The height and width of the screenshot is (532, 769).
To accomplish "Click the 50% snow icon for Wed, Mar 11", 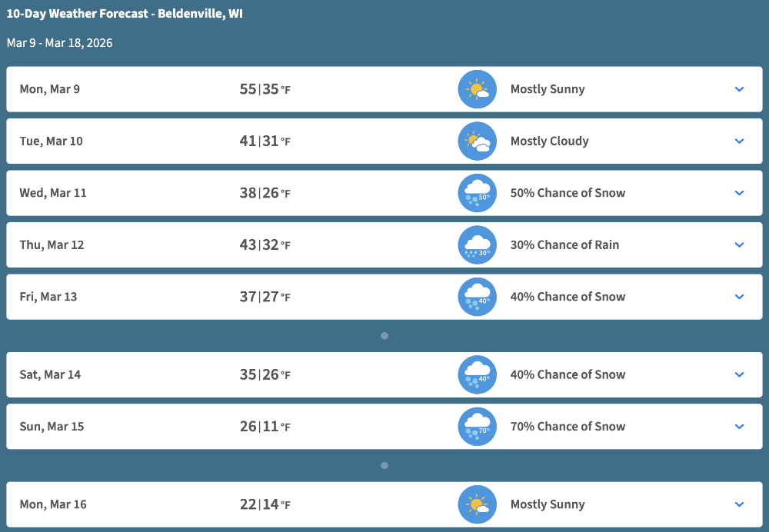I will coord(477,193).
